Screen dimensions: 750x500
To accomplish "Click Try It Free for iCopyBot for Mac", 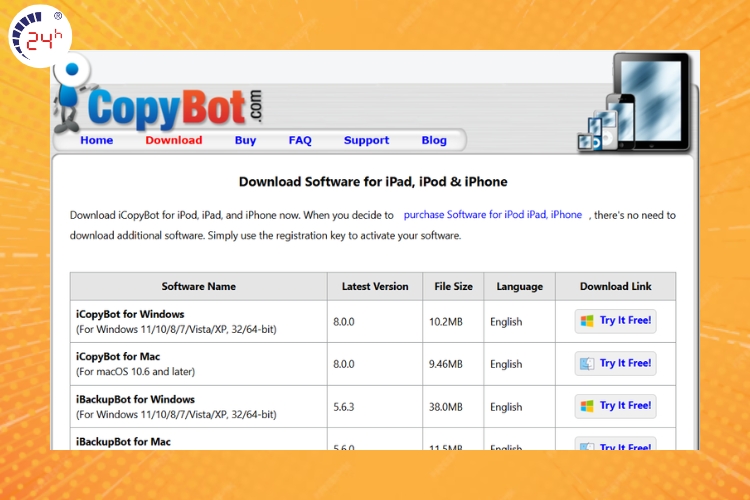I will pos(615,364).
